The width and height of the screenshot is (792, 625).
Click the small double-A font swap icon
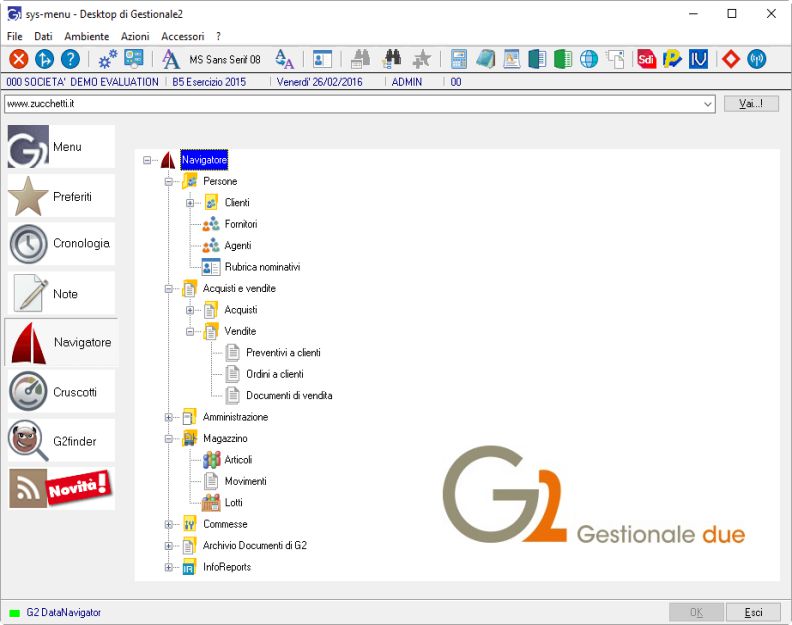click(x=284, y=60)
